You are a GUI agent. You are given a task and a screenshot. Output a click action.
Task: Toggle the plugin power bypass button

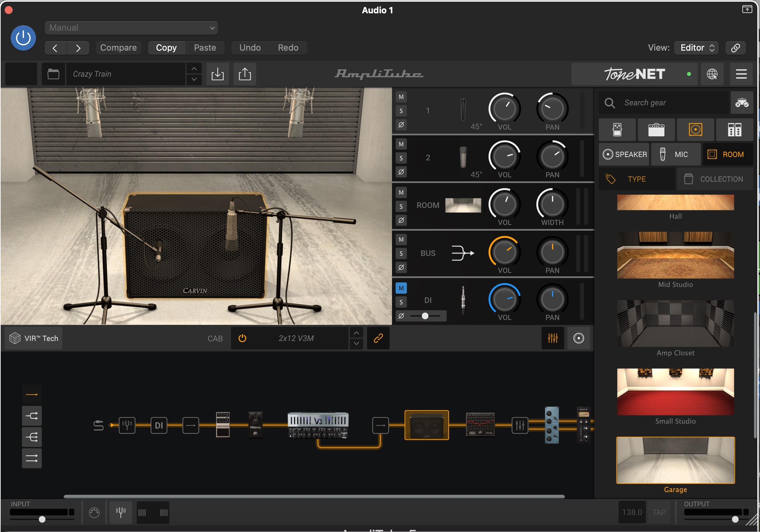click(23, 38)
